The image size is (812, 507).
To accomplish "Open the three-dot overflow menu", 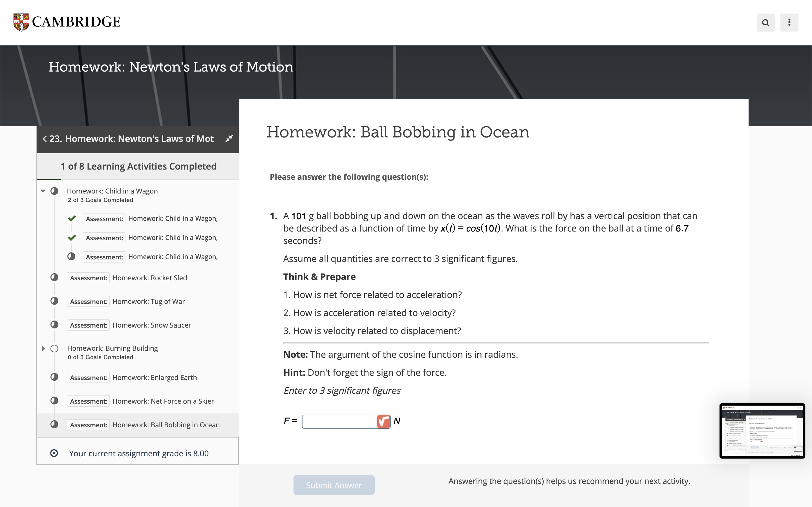I will 789,22.
